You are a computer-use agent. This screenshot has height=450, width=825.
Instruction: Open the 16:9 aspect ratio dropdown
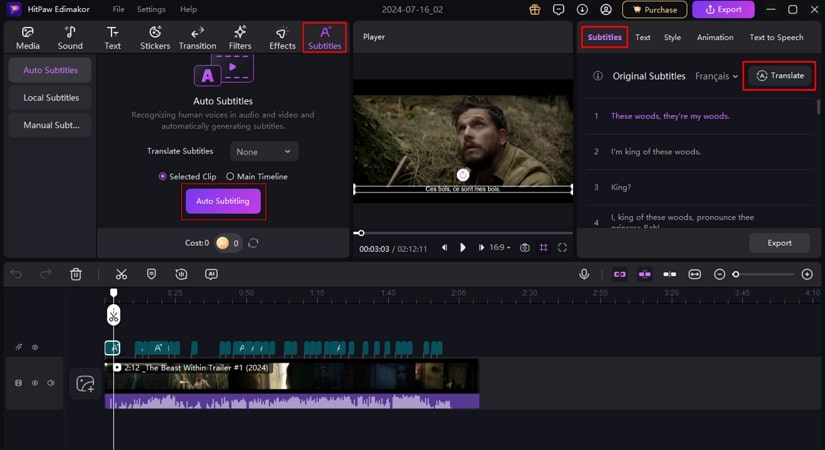(500, 247)
